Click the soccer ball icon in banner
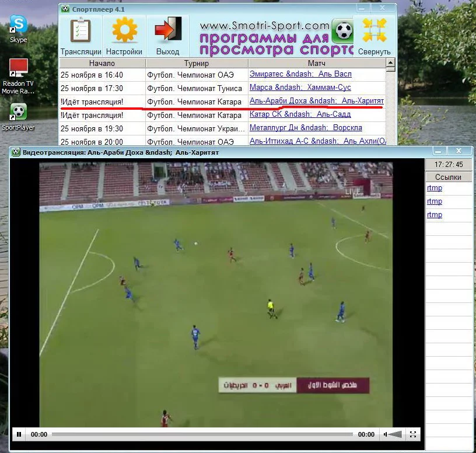This screenshot has width=476, height=453. click(344, 30)
